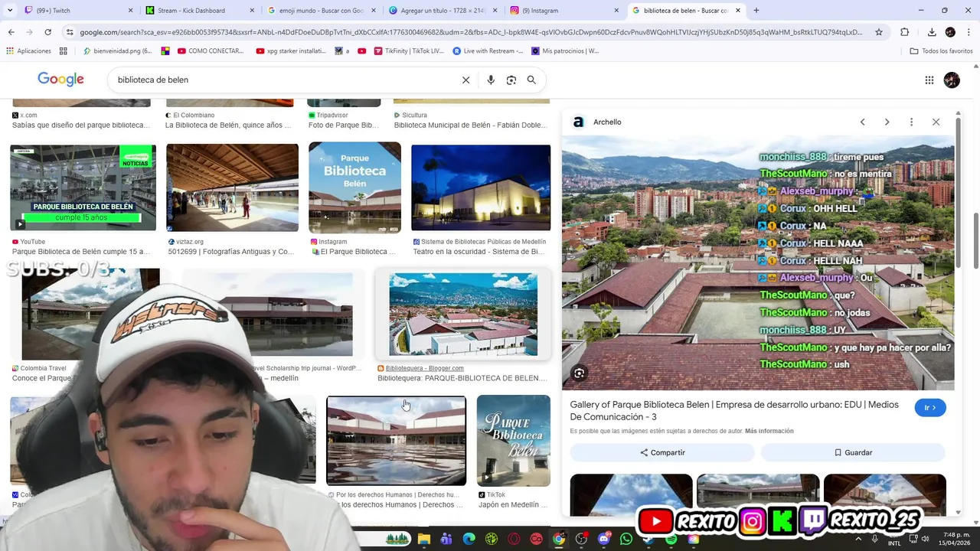Open the Instagram Parque Biblioteca Belén image
The image size is (980, 551).
pos(354,187)
